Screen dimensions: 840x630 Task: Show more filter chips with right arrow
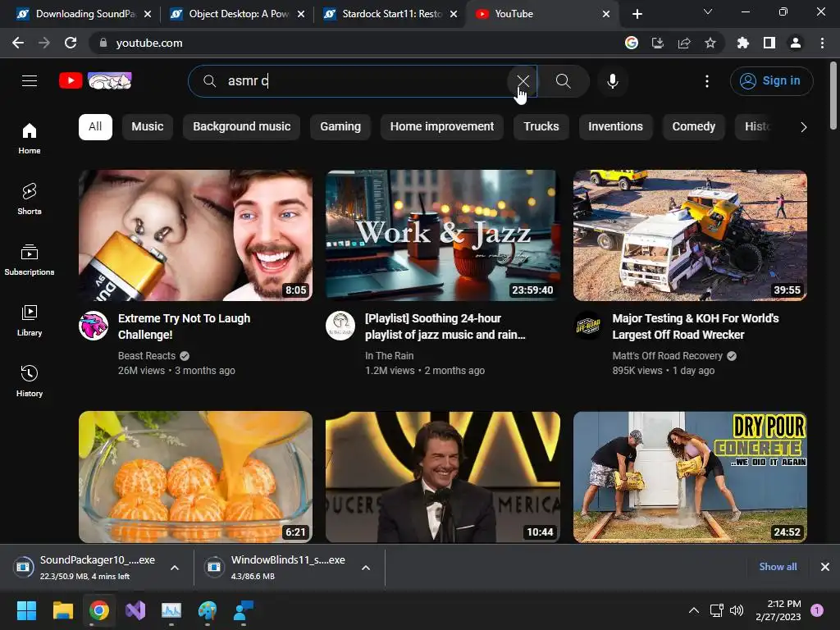tap(803, 127)
